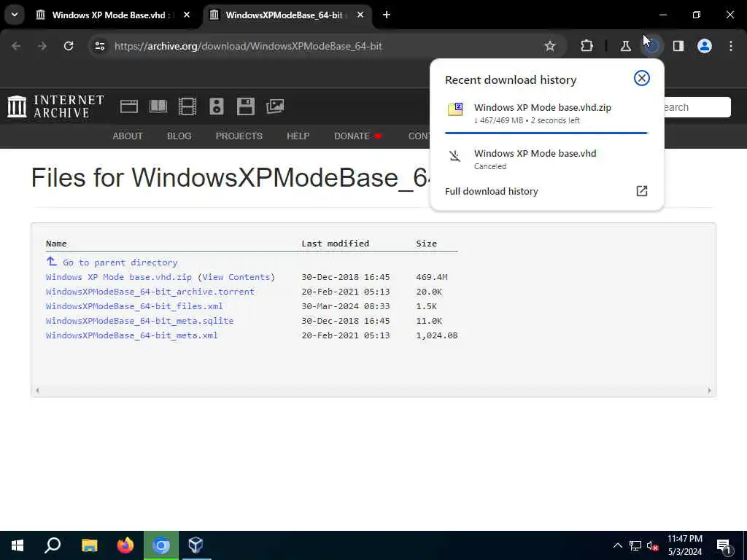Go to Internet Archive home logo
The width and height of the screenshot is (747, 560).
coord(55,106)
